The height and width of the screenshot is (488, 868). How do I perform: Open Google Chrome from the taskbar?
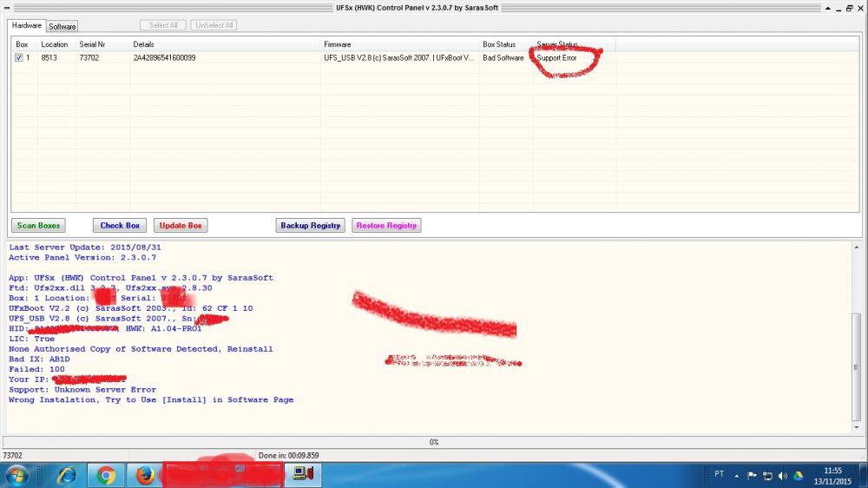point(106,475)
